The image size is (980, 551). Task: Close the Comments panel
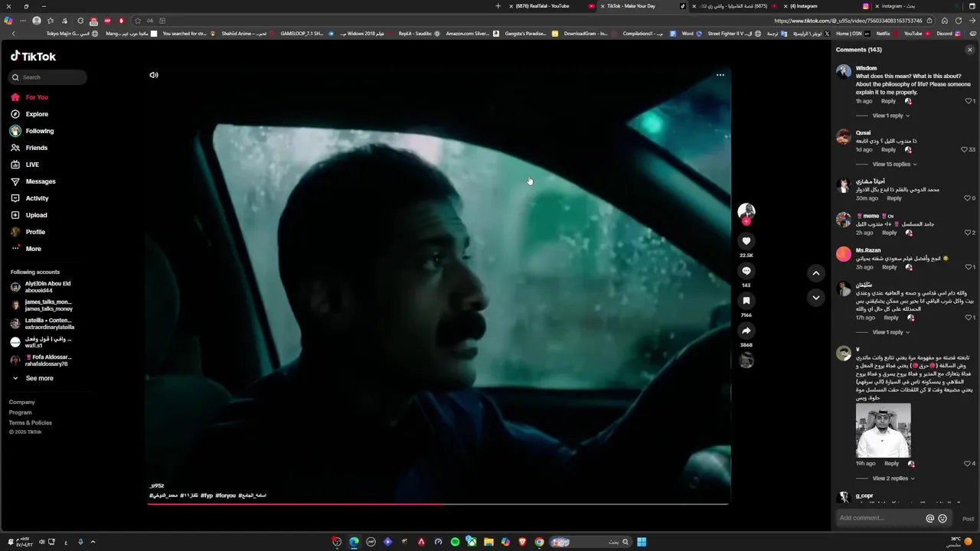[x=969, y=50]
